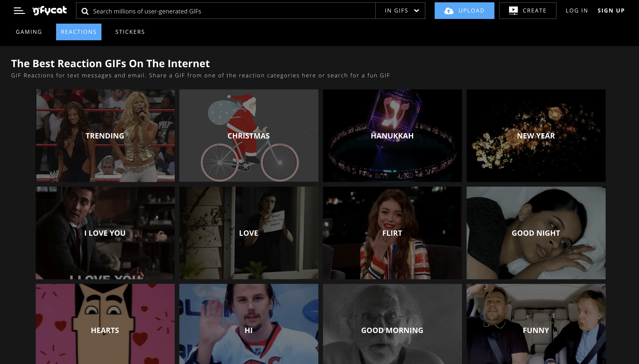
Task: Click the cloud upload icon
Action: 449,11
